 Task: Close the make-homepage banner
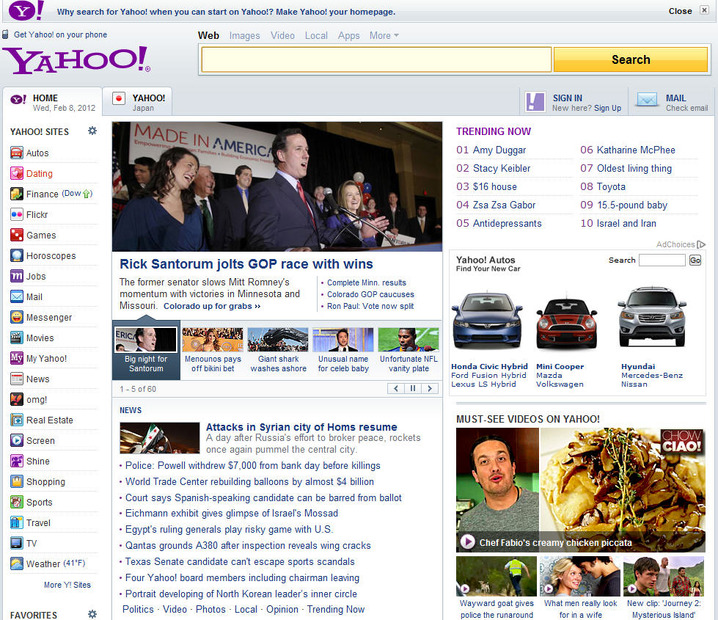click(704, 10)
